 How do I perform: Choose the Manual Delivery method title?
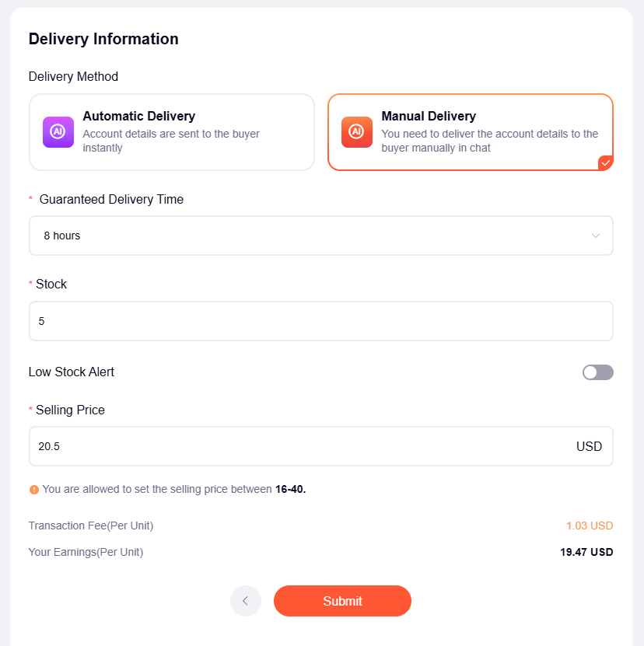(428, 117)
